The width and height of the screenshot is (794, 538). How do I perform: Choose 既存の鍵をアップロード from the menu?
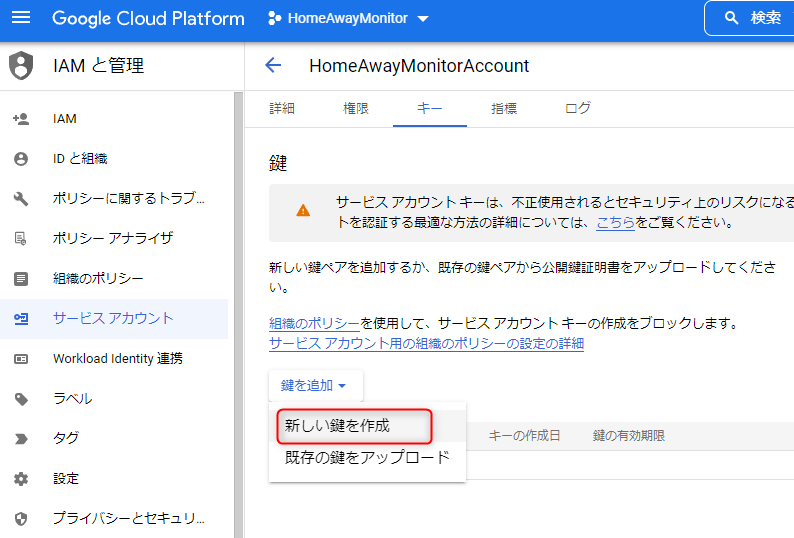click(368, 457)
